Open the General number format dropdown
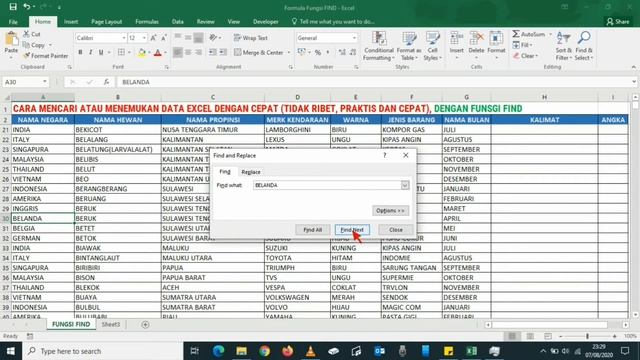The image size is (640, 360). (354, 38)
